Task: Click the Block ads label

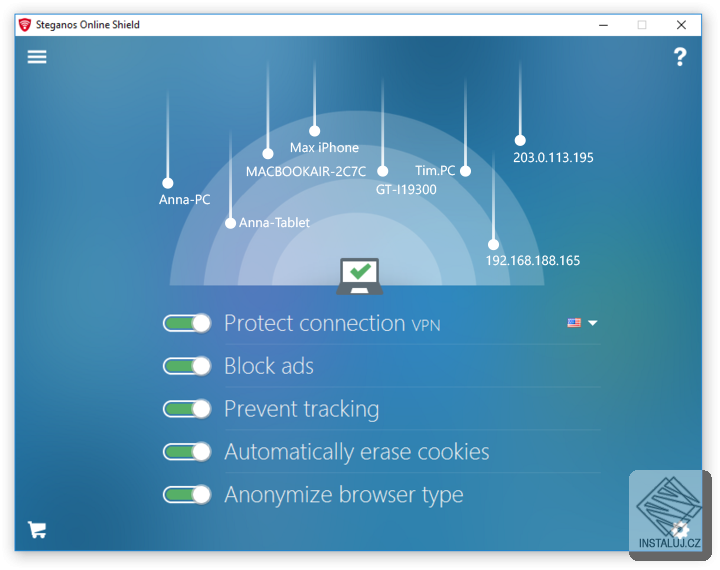Action: click(x=269, y=366)
